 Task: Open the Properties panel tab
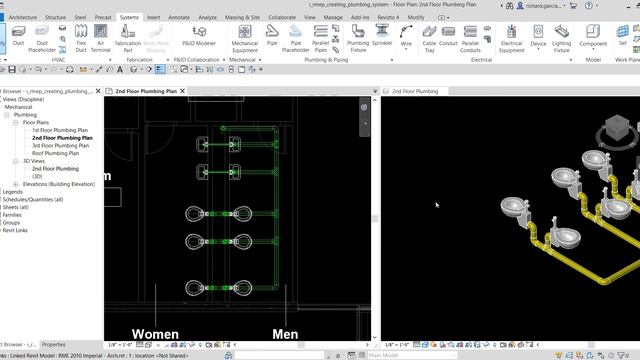tap(53, 344)
